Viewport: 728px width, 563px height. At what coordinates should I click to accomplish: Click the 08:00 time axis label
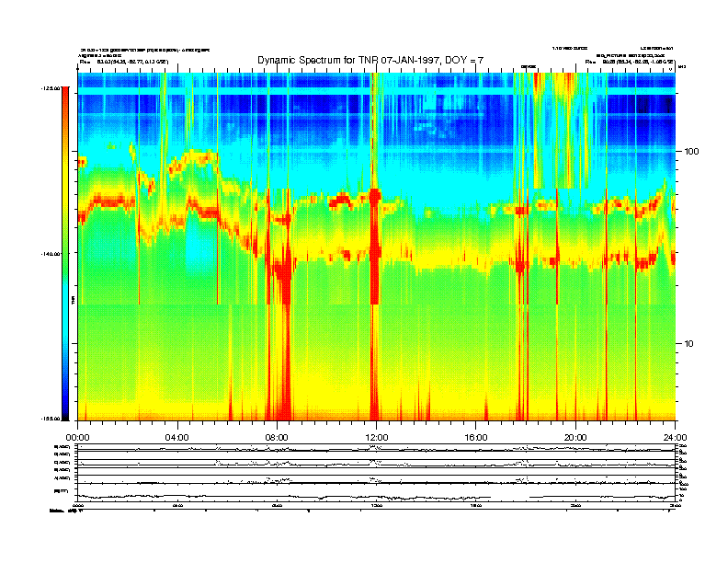point(277,438)
